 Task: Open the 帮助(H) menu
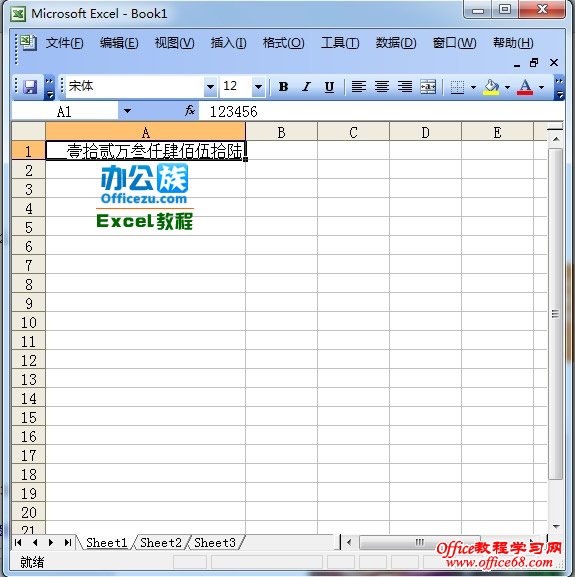pyautogui.click(x=513, y=43)
